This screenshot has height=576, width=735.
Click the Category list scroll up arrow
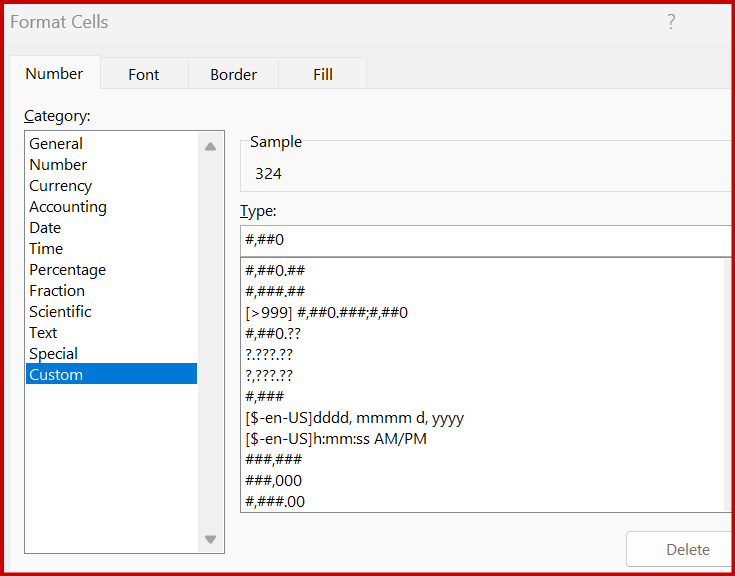click(210, 147)
